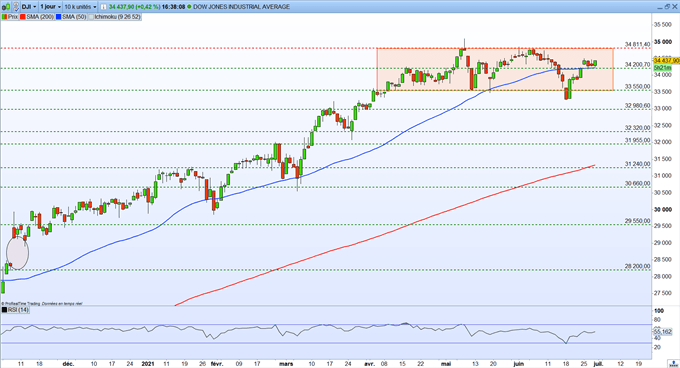Click the DOW JONES INDUSTRIAL AVERAGE title
The width and height of the screenshot is (680, 368).
(x=241, y=7)
